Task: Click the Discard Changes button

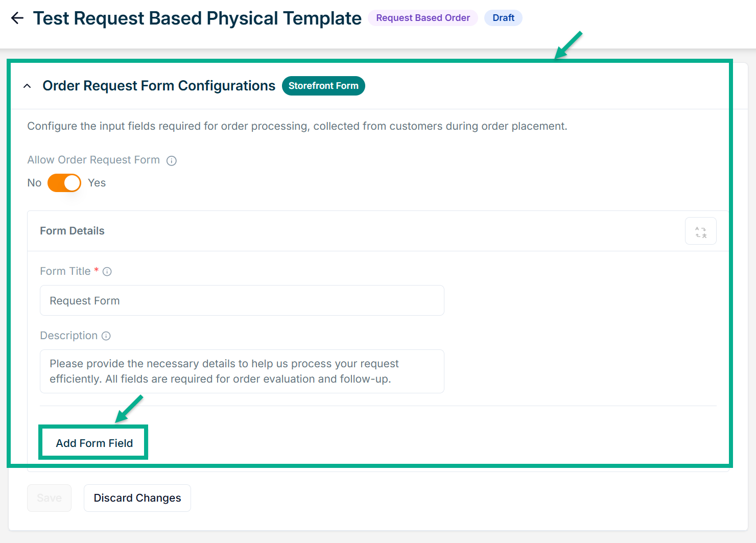Action: pyautogui.click(x=137, y=498)
